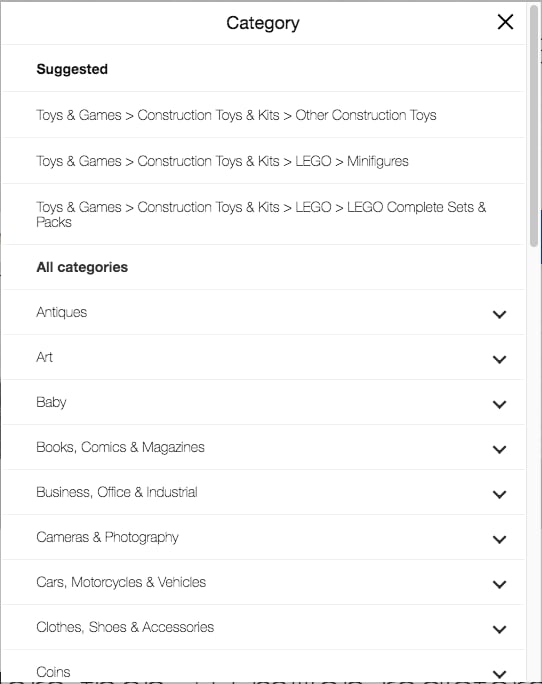Choose the LEGO Minifigures suggested category
This screenshot has height=684, width=542.
pos(263,161)
